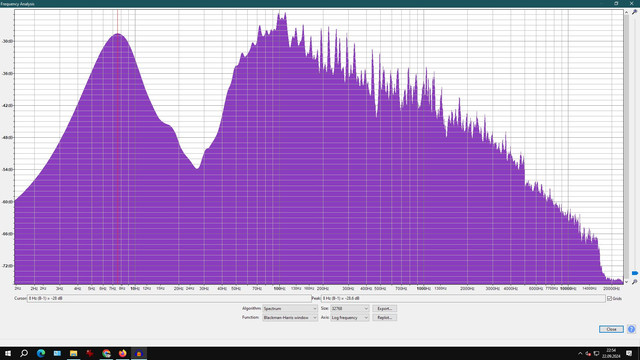Image resolution: width=640 pixels, height=360 pixels.
Task: Open the Axis dropdown showing Log frequency
Action: coord(349,318)
